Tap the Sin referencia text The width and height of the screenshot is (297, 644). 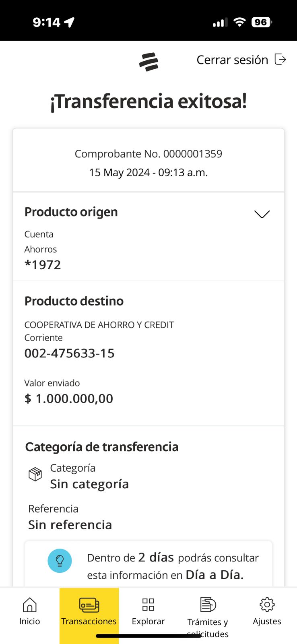[x=70, y=524]
